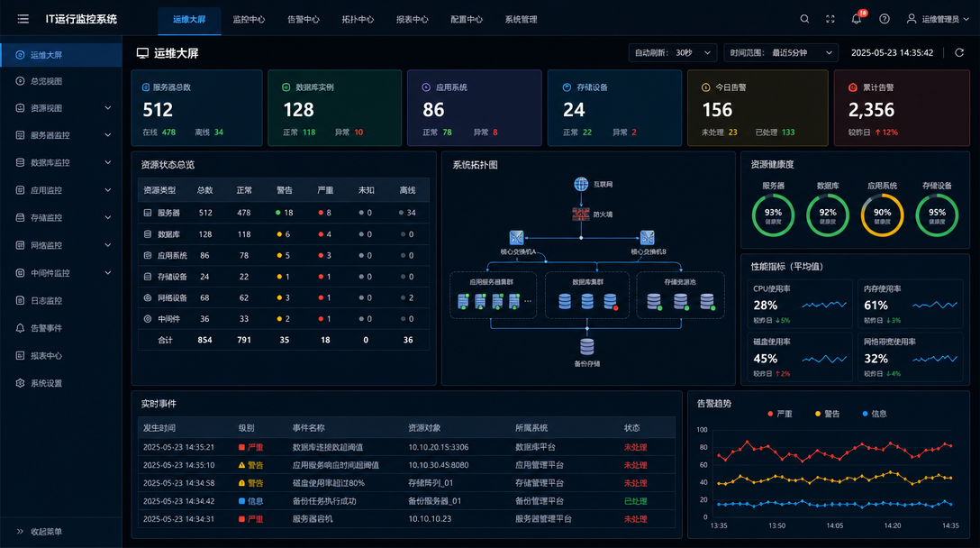980x548 pixels.
Task: Toggle 警告 series in alarm trend legend
Action: tap(828, 414)
